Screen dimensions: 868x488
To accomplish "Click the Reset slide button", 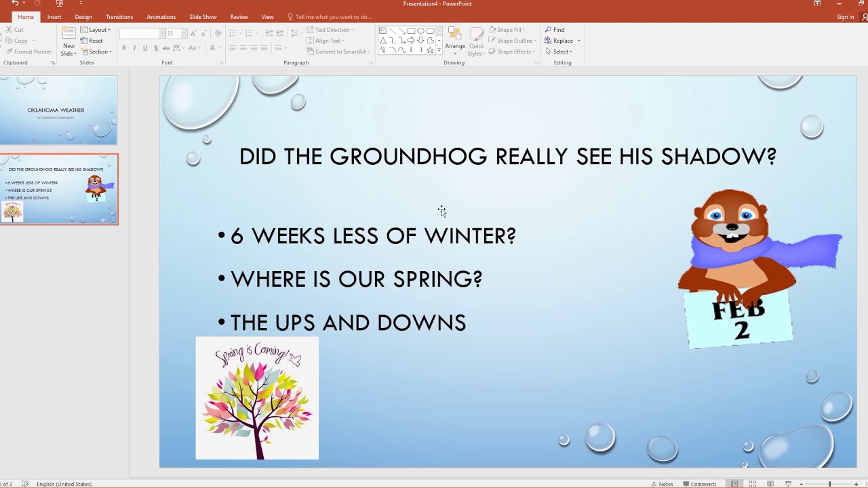I will 92,41.
